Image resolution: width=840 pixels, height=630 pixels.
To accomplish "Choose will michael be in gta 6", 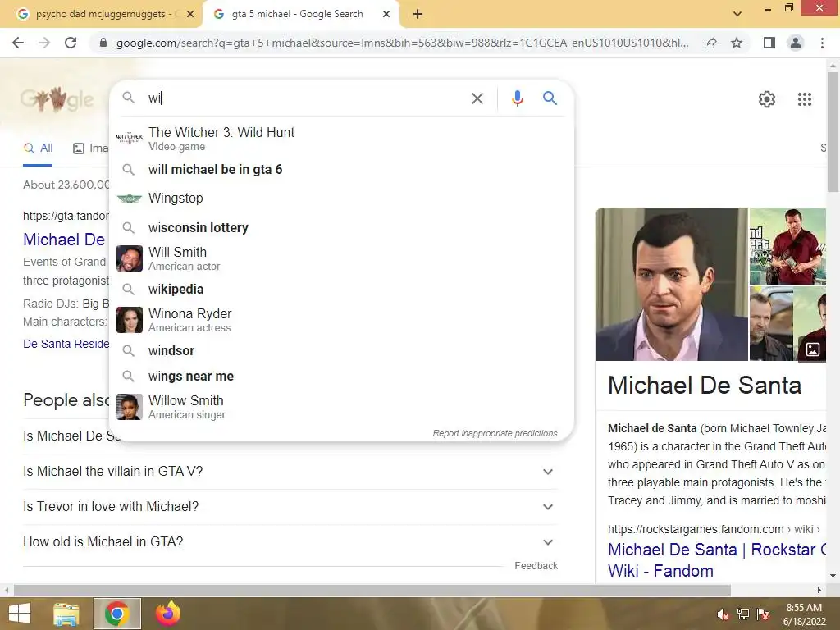I will point(341,169).
